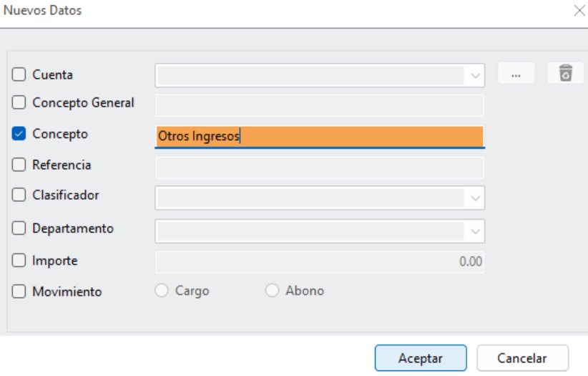The height and width of the screenshot is (376, 588).
Task: Expand the Cuenta dropdown arrow
Action: pyautogui.click(x=475, y=75)
